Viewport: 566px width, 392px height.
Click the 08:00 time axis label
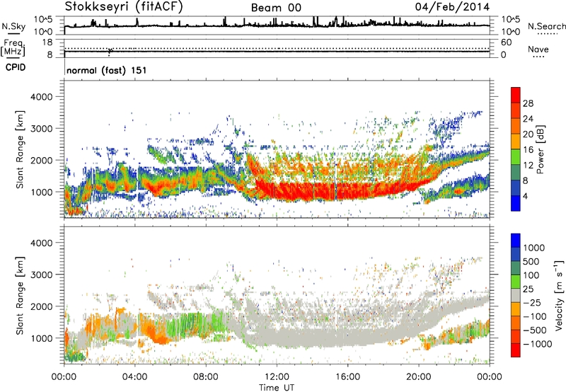[206, 377]
